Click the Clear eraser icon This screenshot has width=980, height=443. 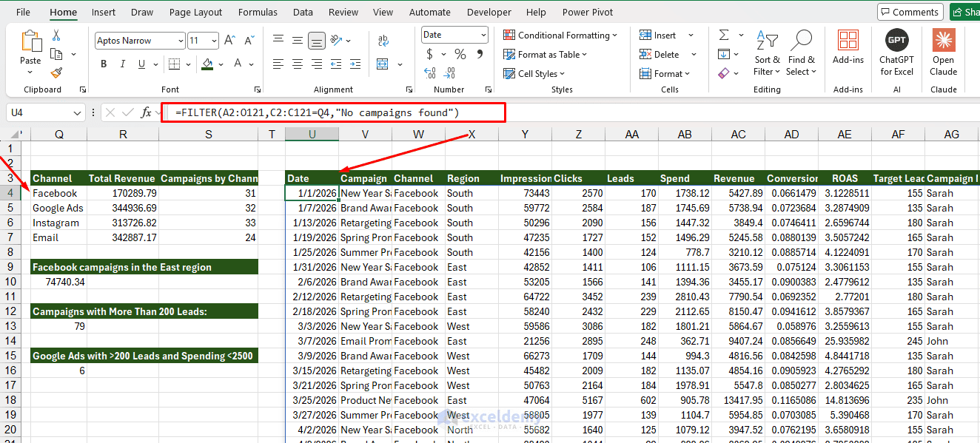[x=724, y=72]
